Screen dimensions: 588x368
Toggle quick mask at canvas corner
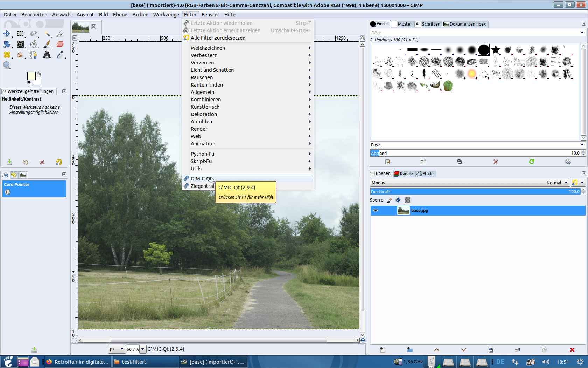(74, 340)
